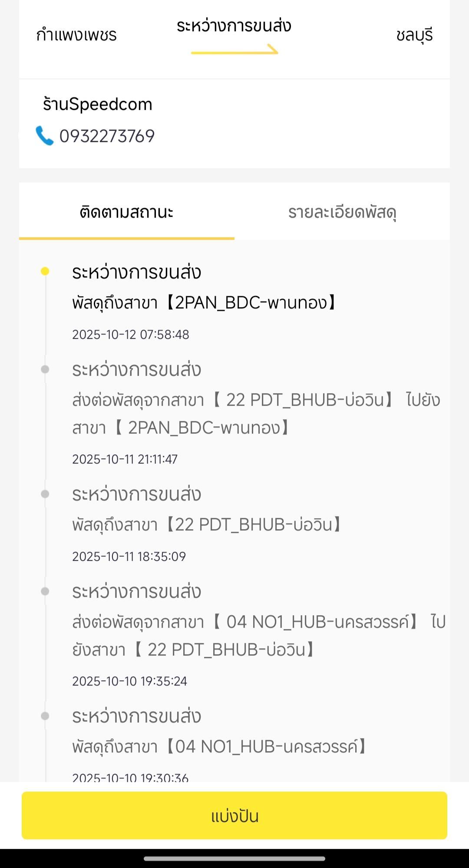Tap phone number 0932273769
Viewport: 469px width, 868px height.
107,136
